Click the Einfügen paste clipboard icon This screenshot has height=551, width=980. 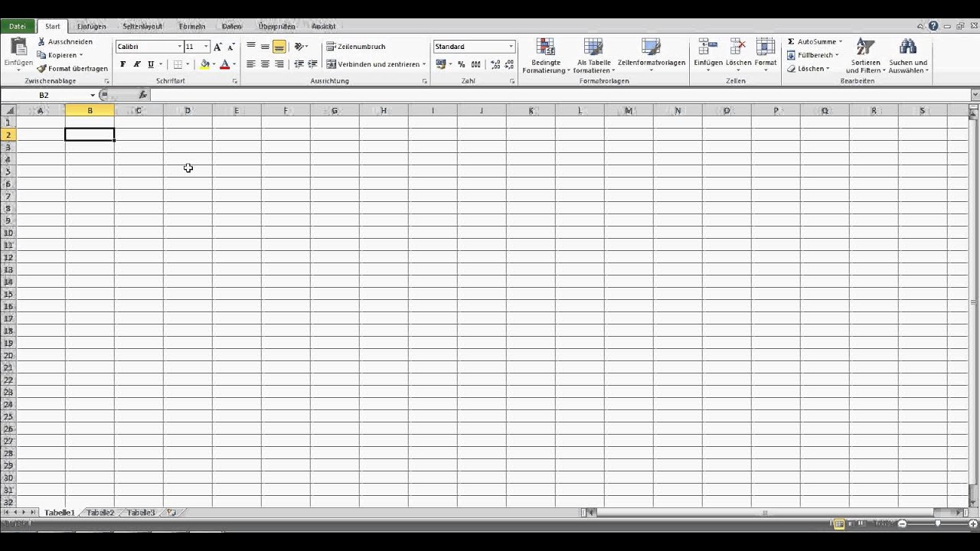coord(18,47)
